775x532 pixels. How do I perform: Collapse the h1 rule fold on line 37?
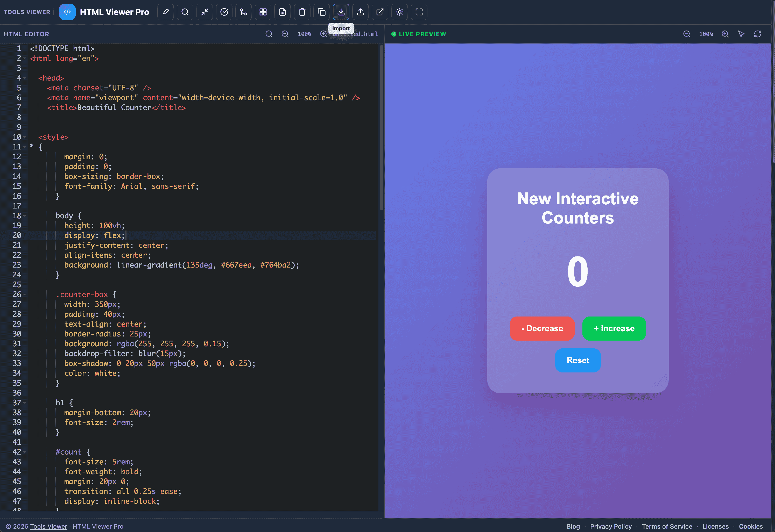click(x=25, y=403)
